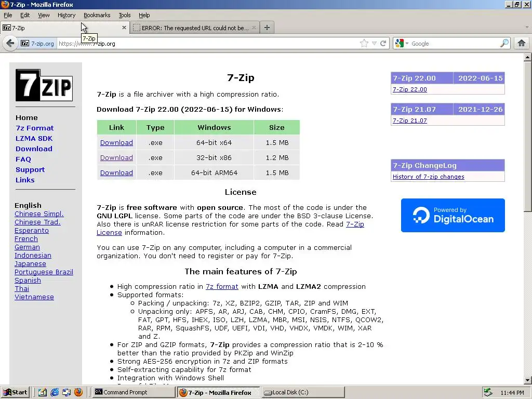This screenshot has width=532, height=399.
Task: Click the reload page icon
Action: [x=383, y=44]
